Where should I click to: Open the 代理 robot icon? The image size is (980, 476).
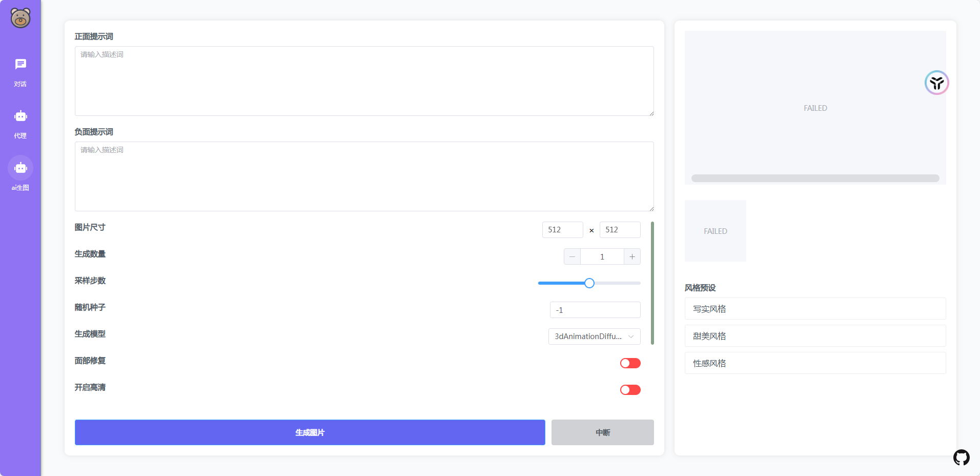(21, 116)
